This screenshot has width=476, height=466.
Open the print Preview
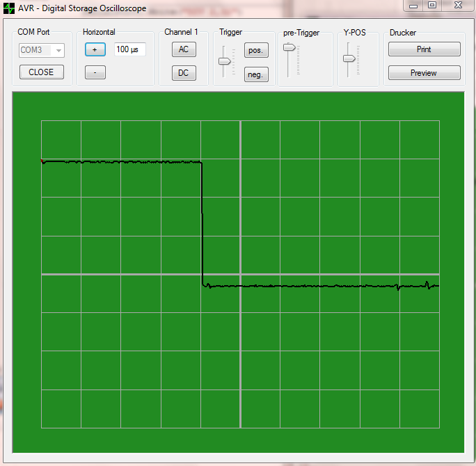(424, 73)
